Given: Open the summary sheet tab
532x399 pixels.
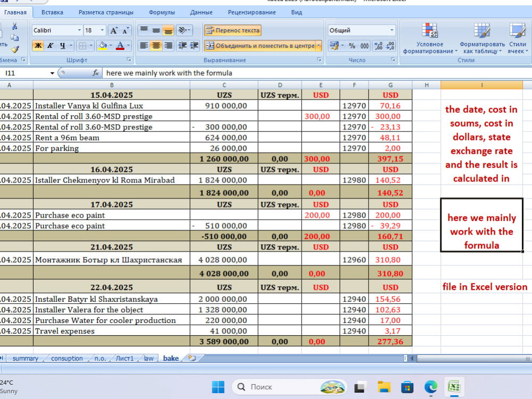Looking at the screenshot, I should [x=25, y=358].
